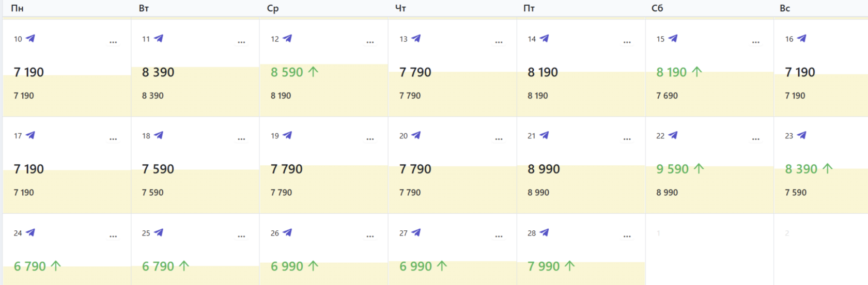This screenshot has width=868, height=285.
Task: Click the paper plane icon on day 23
Action: 802,135
